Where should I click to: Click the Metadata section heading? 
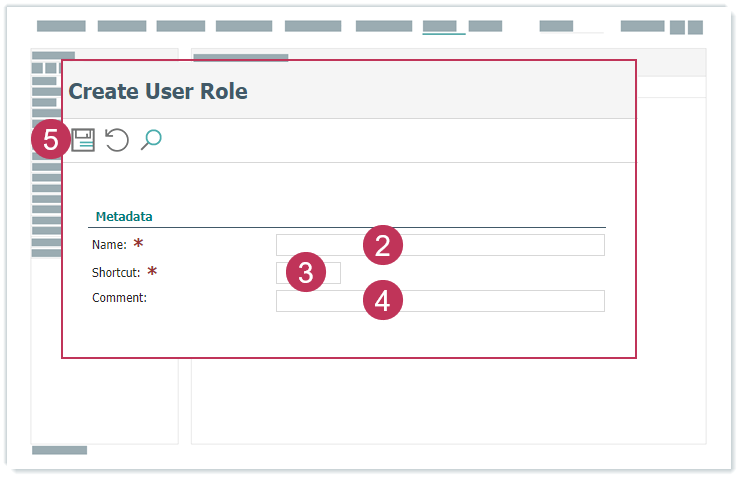(x=123, y=216)
